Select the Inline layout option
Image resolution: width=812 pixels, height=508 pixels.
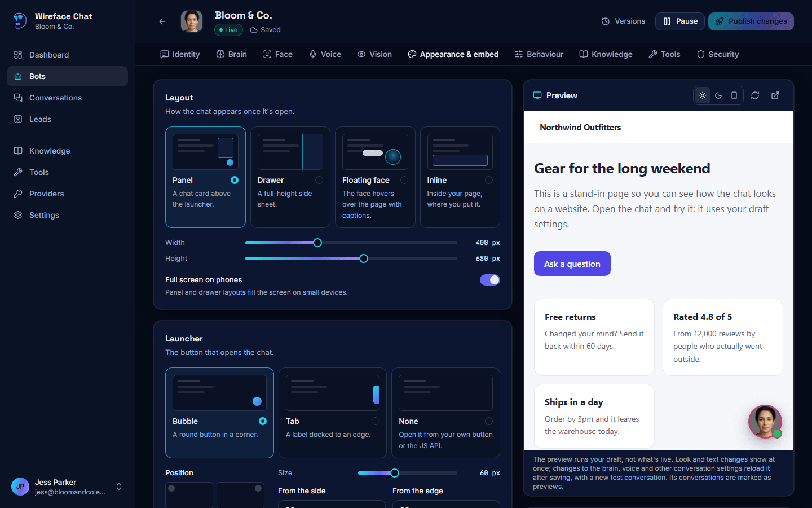point(460,177)
